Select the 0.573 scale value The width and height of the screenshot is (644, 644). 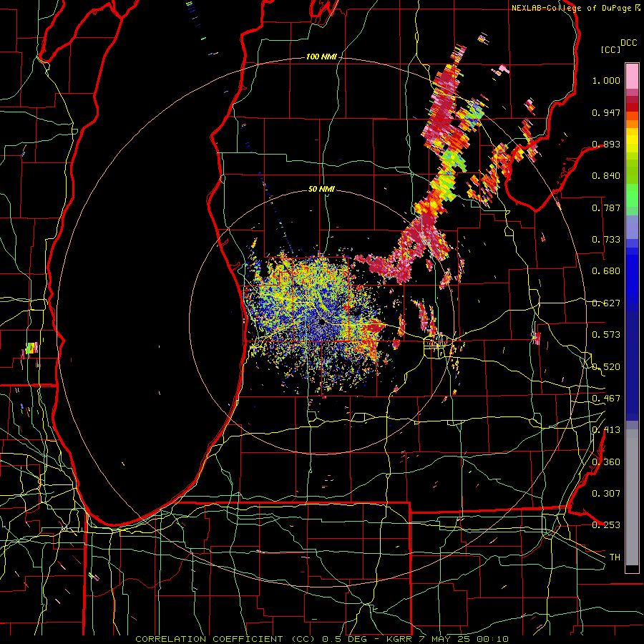pyautogui.click(x=606, y=335)
